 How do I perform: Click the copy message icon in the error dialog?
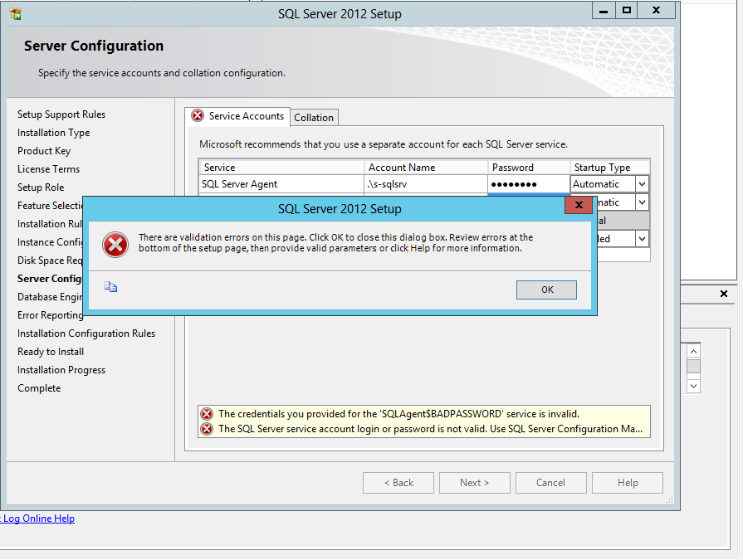coord(111,287)
